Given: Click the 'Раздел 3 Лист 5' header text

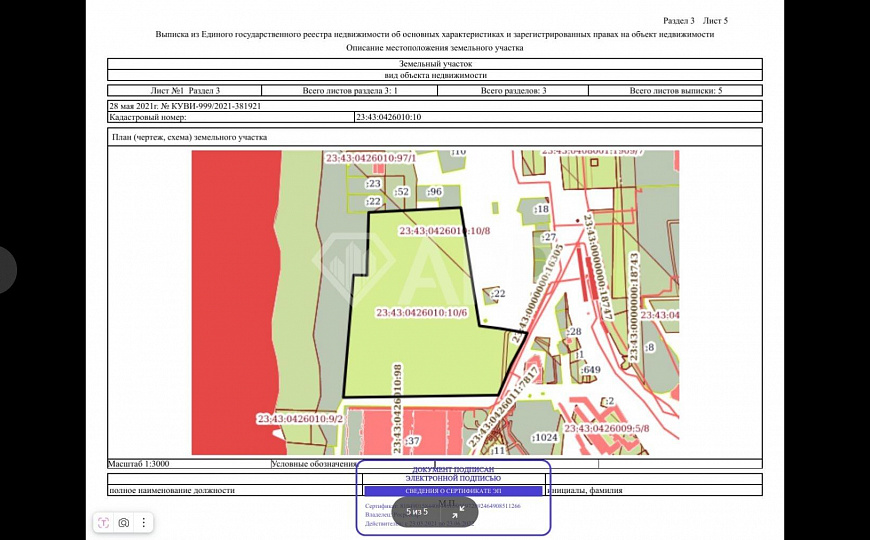Looking at the screenshot, I should (695, 20).
